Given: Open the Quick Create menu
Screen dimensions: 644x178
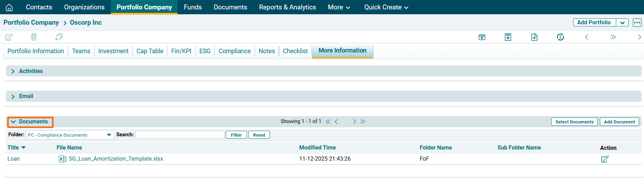Looking at the screenshot, I should 386,7.
